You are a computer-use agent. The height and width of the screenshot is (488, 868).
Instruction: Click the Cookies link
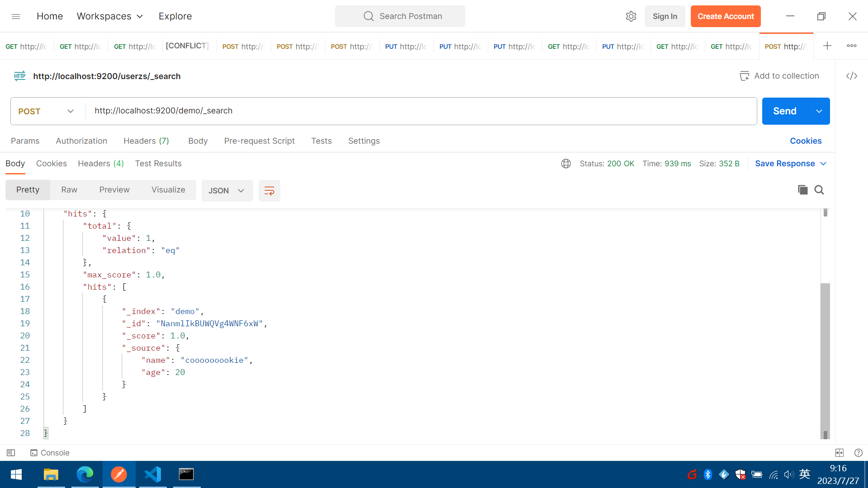click(x=805, y=141)
